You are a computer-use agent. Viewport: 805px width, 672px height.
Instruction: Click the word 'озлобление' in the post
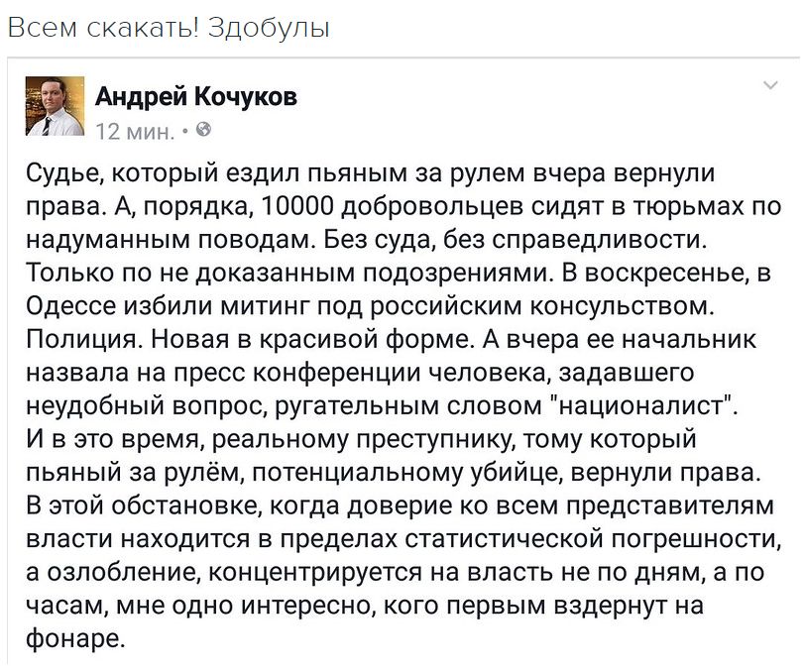pyautogui.click(x=119, y=571)
